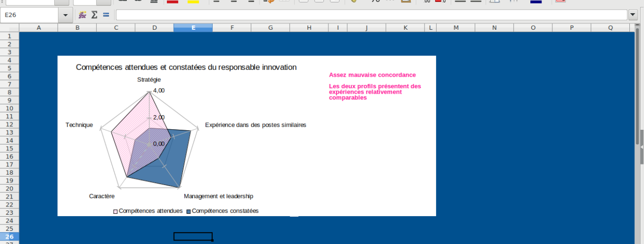Click into the formula input line
This screenshot has width=644, height=244.
371,15
